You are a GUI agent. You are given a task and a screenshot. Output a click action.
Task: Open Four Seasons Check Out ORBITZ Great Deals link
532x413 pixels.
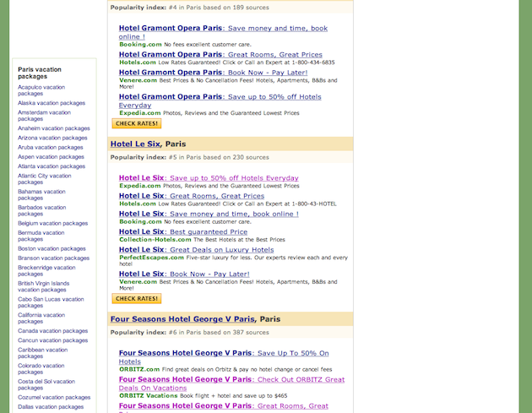tap(231, 383)
